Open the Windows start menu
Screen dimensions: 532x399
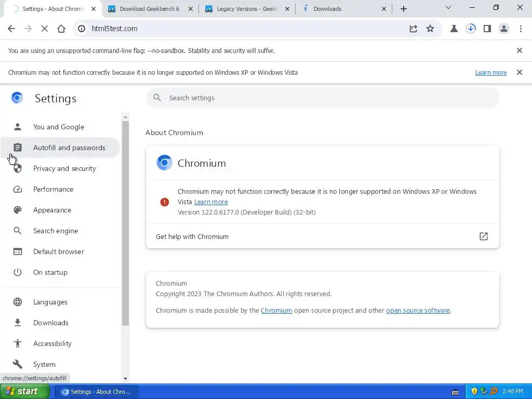(24, 392)
